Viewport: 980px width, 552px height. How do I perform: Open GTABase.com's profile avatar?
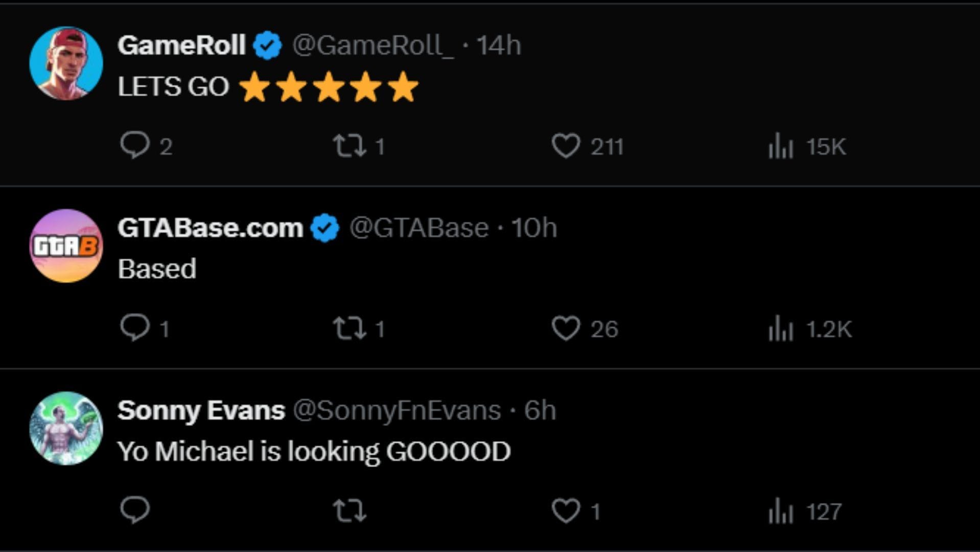point(66,246)
